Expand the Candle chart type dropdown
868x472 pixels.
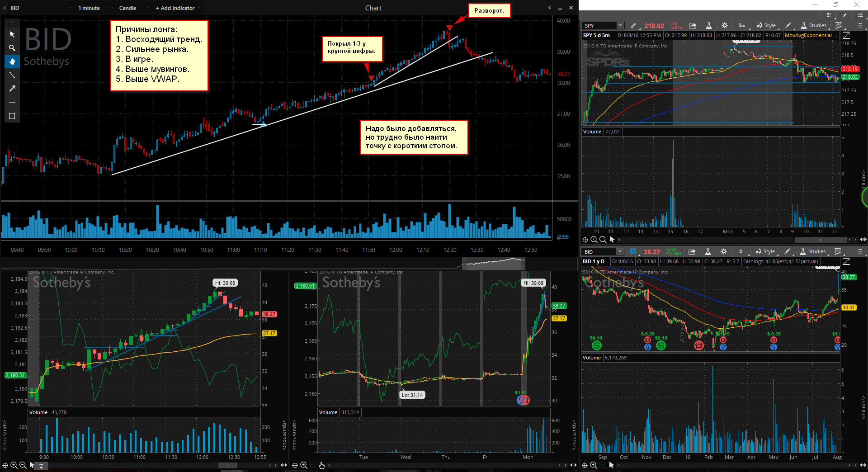[127, 8]
